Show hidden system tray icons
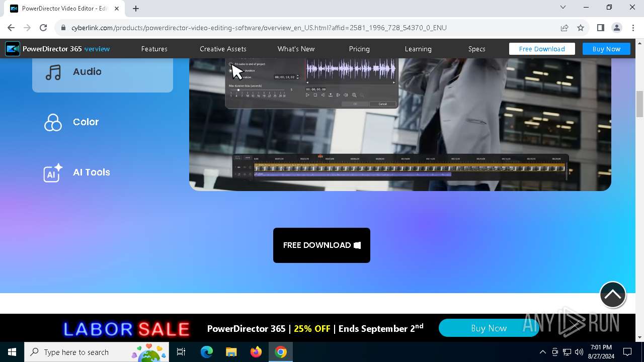 pos(542,352)
